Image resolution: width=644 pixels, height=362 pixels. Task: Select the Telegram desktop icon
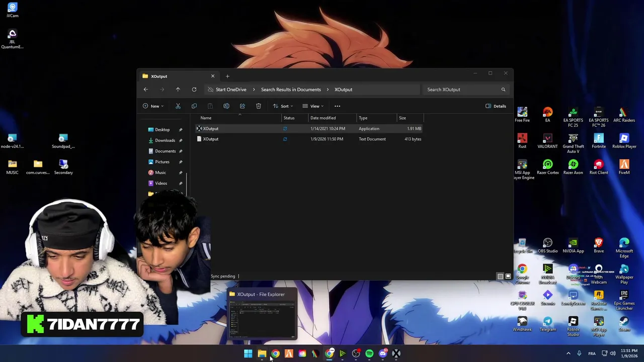[547, 324]
